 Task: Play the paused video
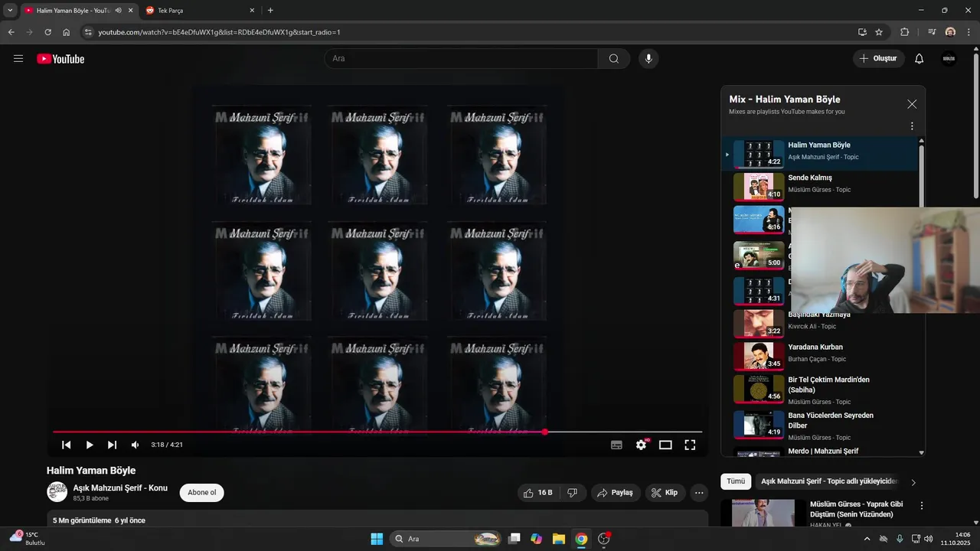(x=90, y=445)
